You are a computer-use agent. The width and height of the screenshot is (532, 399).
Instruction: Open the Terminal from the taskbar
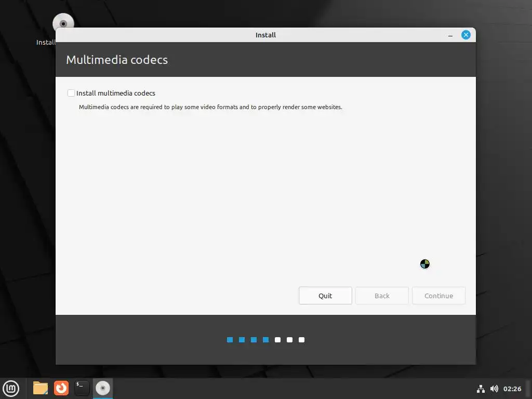click(82, 388)
